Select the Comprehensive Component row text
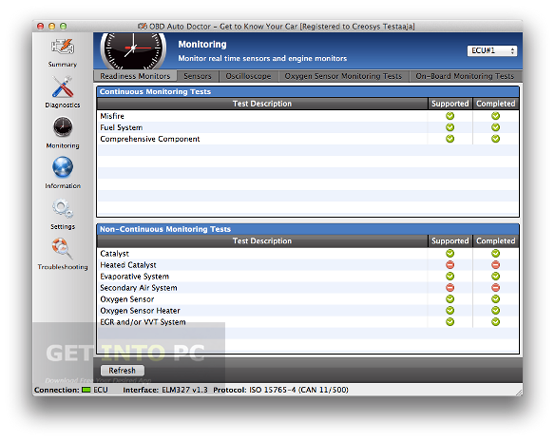 click(x=150, y=139)
